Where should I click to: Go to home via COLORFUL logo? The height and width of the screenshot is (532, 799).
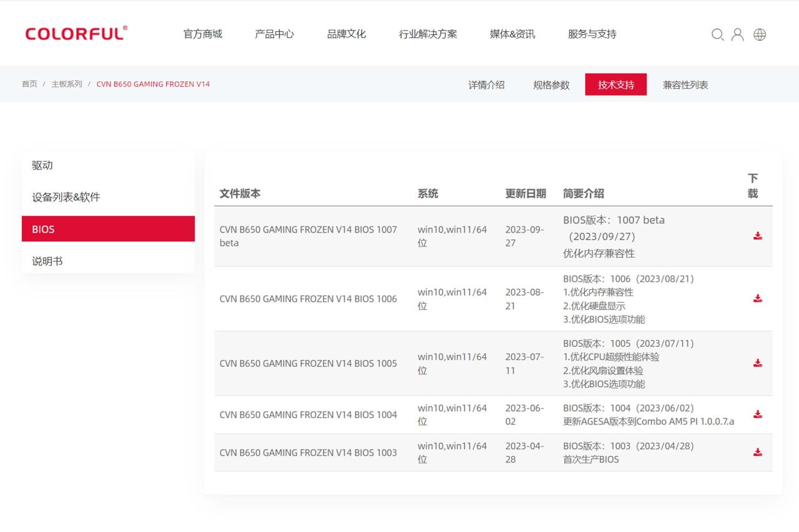(x=76, y=34)
